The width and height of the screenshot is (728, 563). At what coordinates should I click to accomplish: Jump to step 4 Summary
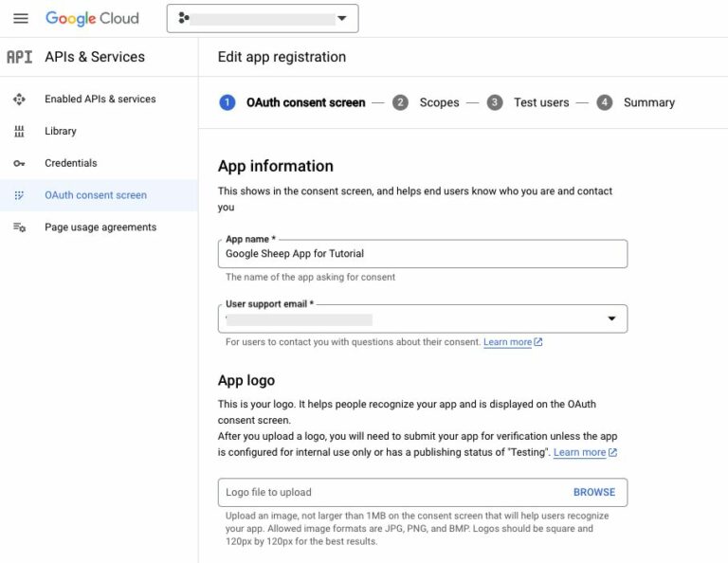pos(636,102)
